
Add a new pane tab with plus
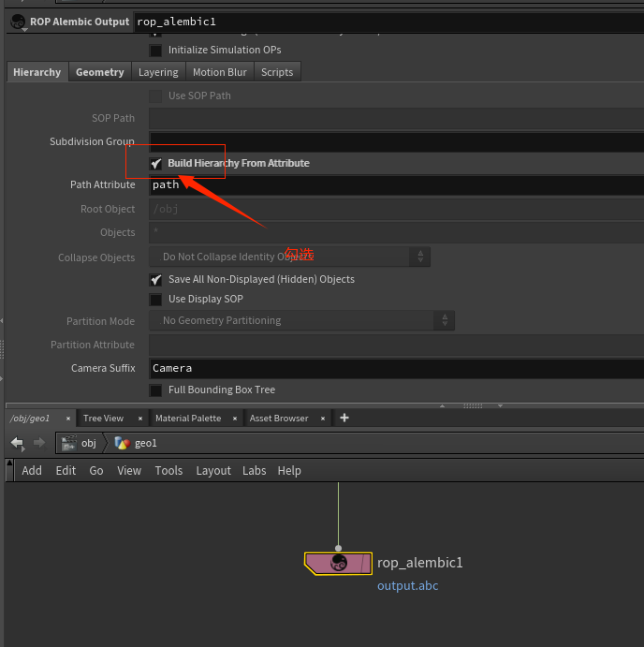point(344,418)
